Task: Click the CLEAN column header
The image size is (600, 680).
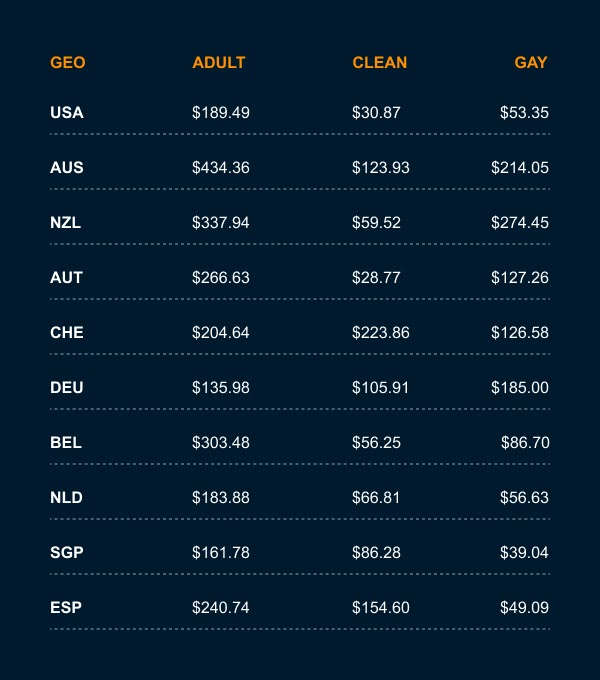Action: tap(379, 62)
